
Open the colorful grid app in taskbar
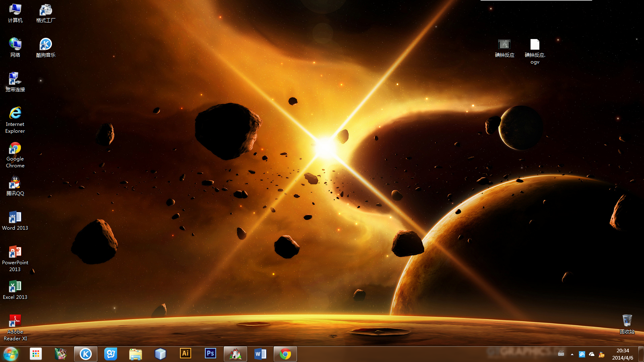point(36,354)
